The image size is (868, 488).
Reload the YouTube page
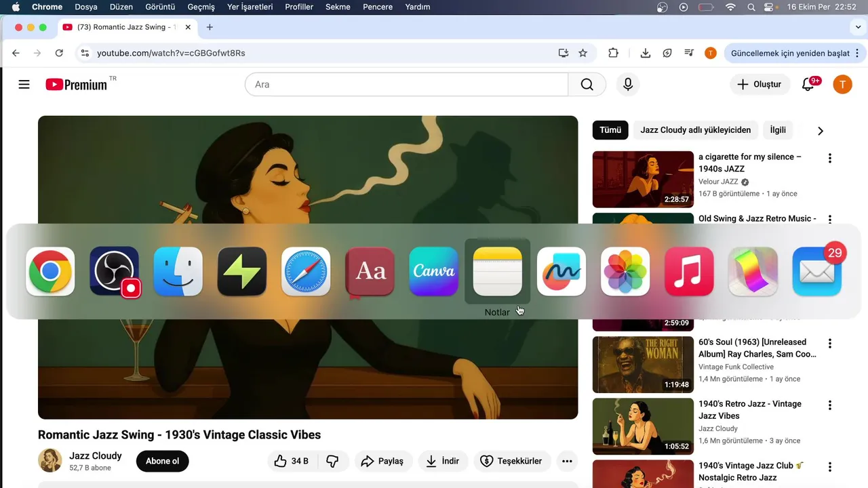[59, 53]
